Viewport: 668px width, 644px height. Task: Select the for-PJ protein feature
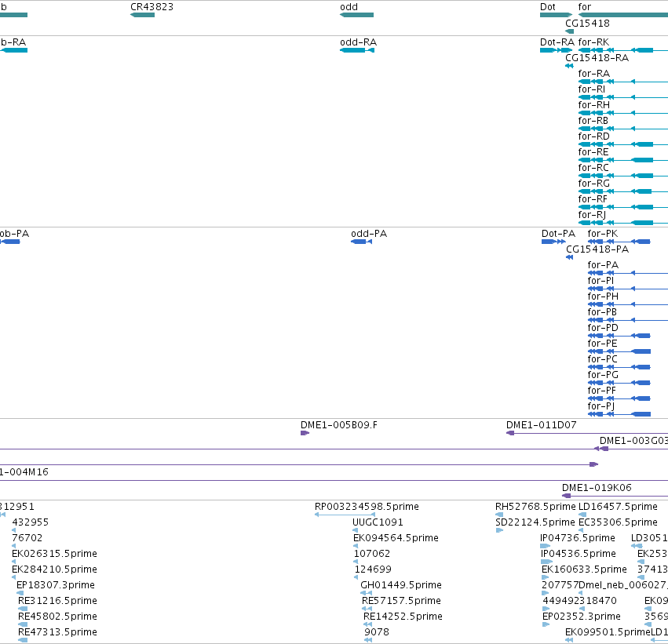[619, 415]
